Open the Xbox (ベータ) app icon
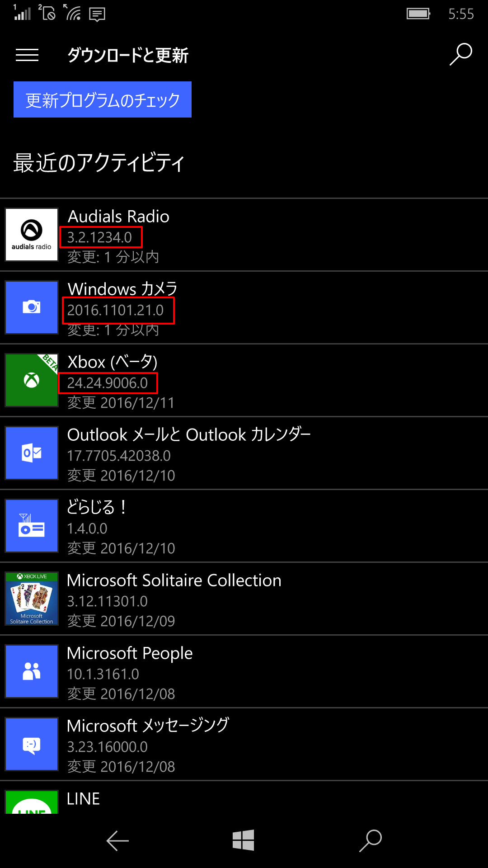The height and width of the screenshot is (868, 488). point(32,380)
